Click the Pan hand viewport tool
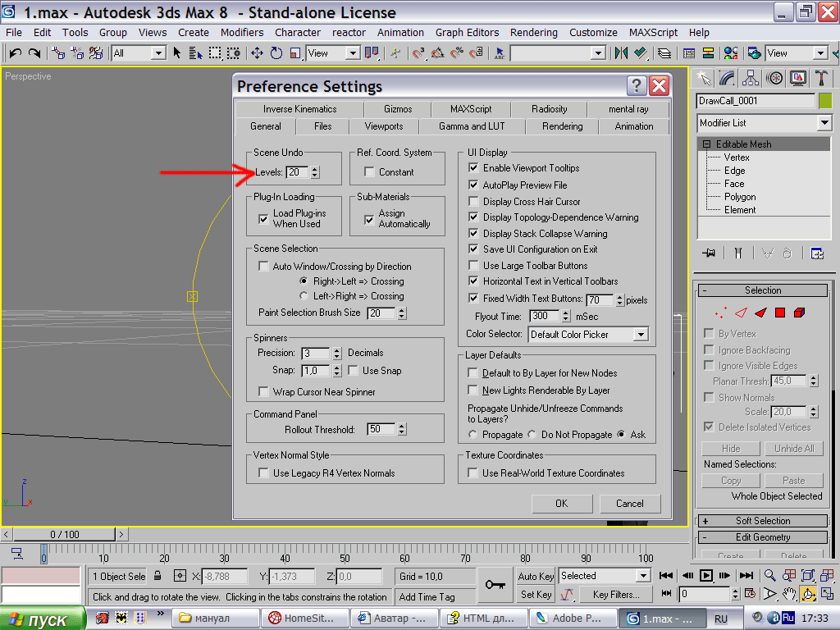Viewport: 840px width, 630px height. point(789,594)
